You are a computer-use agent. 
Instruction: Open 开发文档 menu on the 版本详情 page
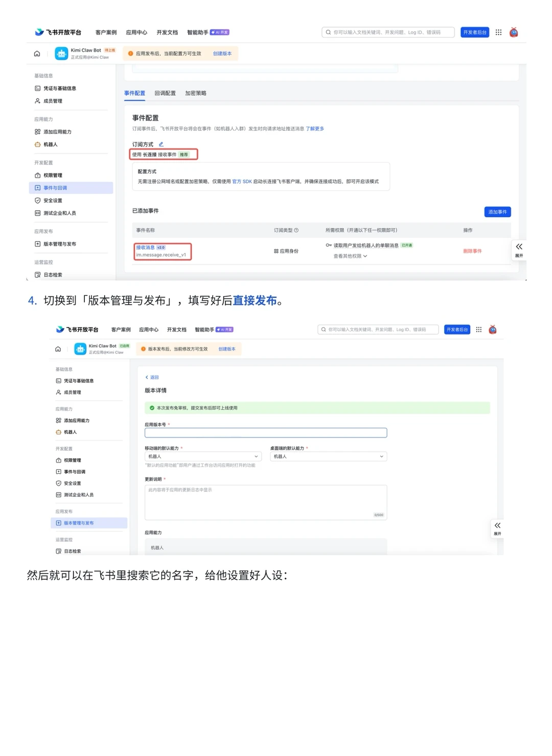click(x=176, y=330)
